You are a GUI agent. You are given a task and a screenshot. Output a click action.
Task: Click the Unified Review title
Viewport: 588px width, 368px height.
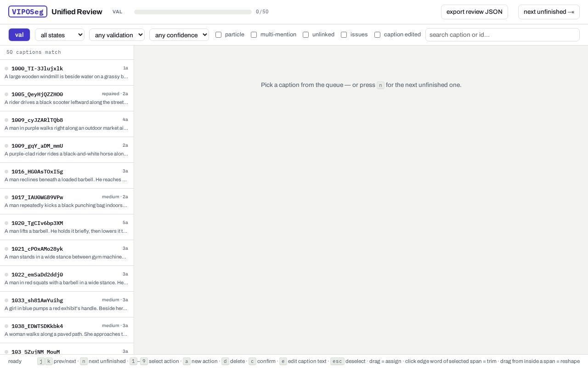tap(77, 12)
